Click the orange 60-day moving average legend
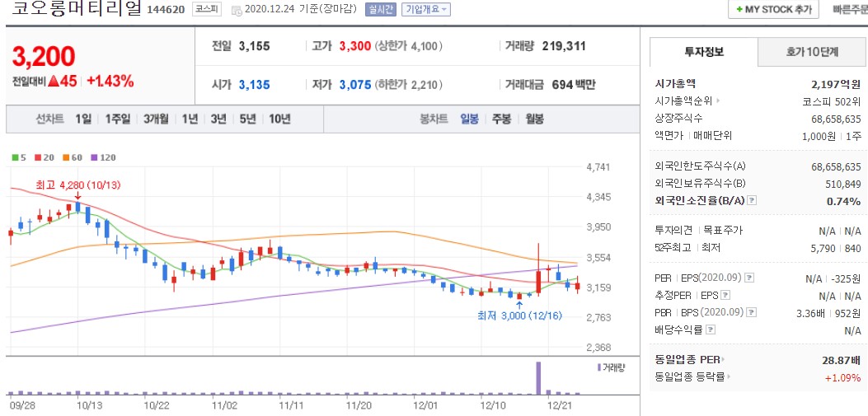 73,157
